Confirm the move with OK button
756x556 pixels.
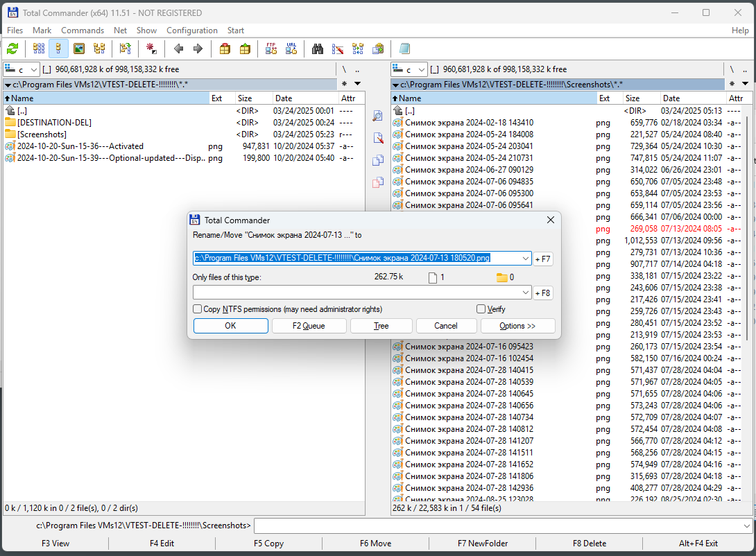click(230, 326)
